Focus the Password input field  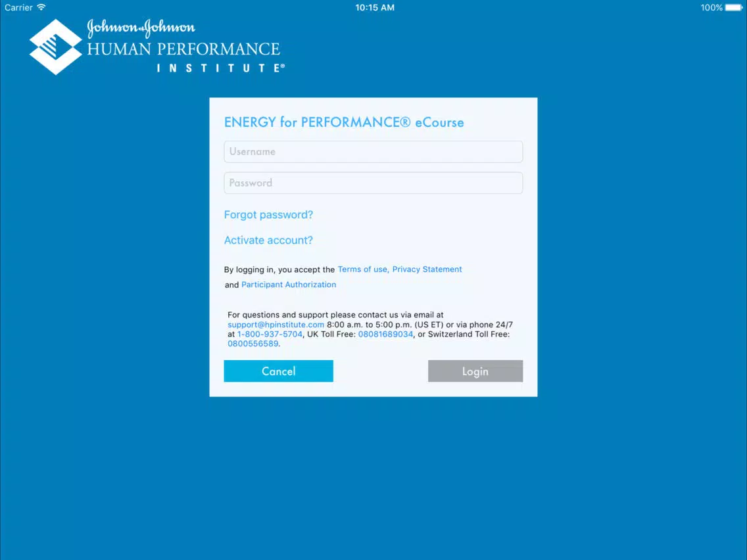click(x=373, y=183)
